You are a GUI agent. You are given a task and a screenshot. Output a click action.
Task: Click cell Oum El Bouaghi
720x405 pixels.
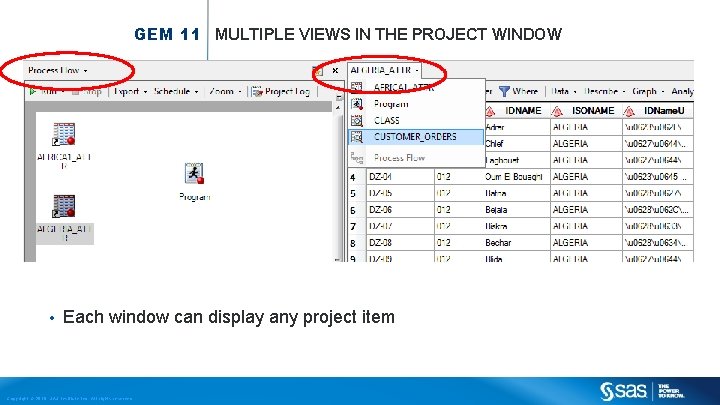pyautogui.click(x=517, y=177)
